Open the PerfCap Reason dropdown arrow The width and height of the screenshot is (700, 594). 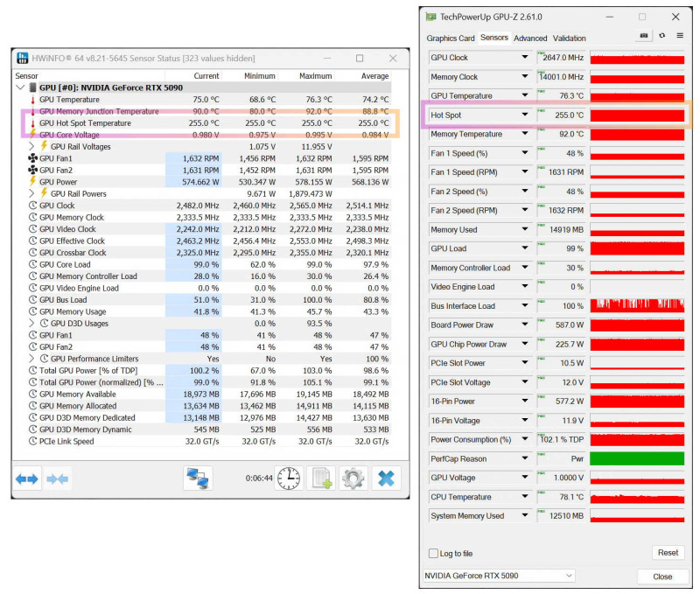[525, 458]
